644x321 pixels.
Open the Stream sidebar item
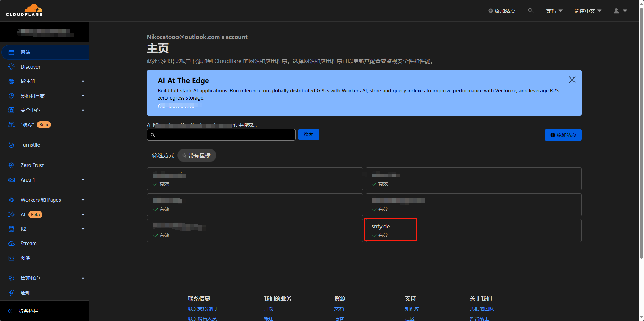[x=45, y=244]
